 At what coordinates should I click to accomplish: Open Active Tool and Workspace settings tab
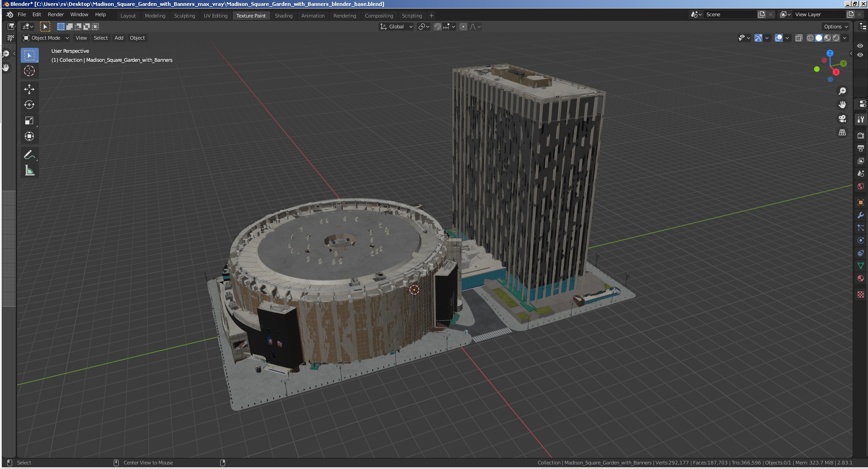861,120
